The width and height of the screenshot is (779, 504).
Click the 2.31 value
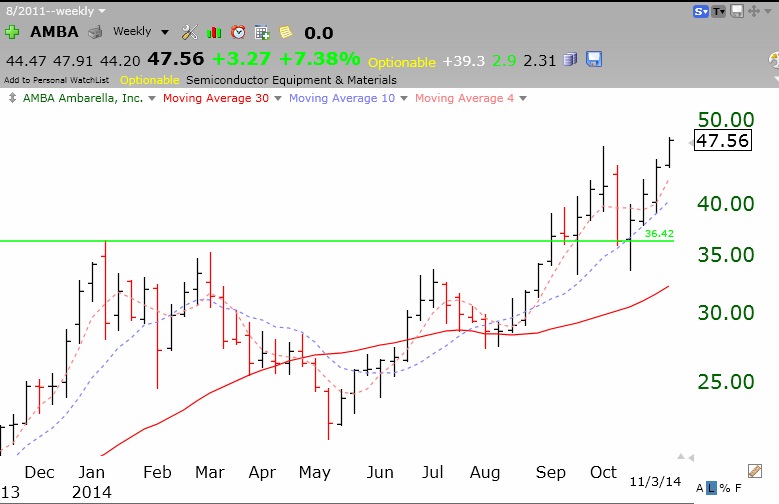pyautogui.click(x=539, y=61)
